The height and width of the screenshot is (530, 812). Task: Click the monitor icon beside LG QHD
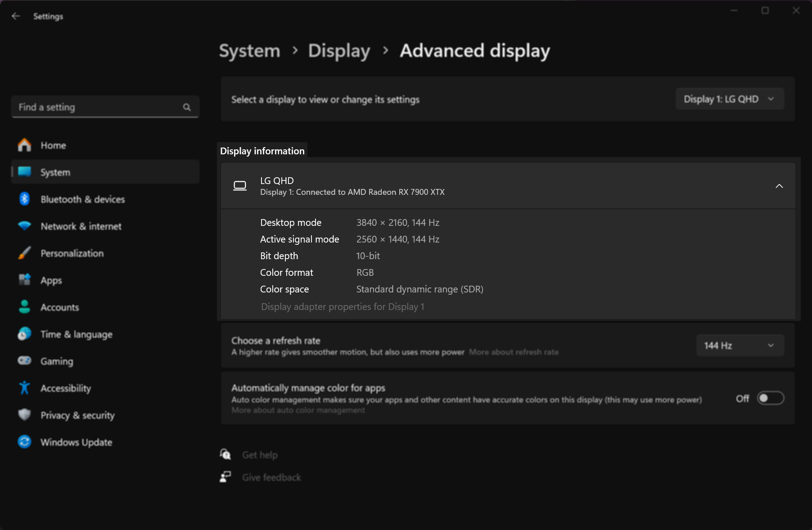(240, 186)
